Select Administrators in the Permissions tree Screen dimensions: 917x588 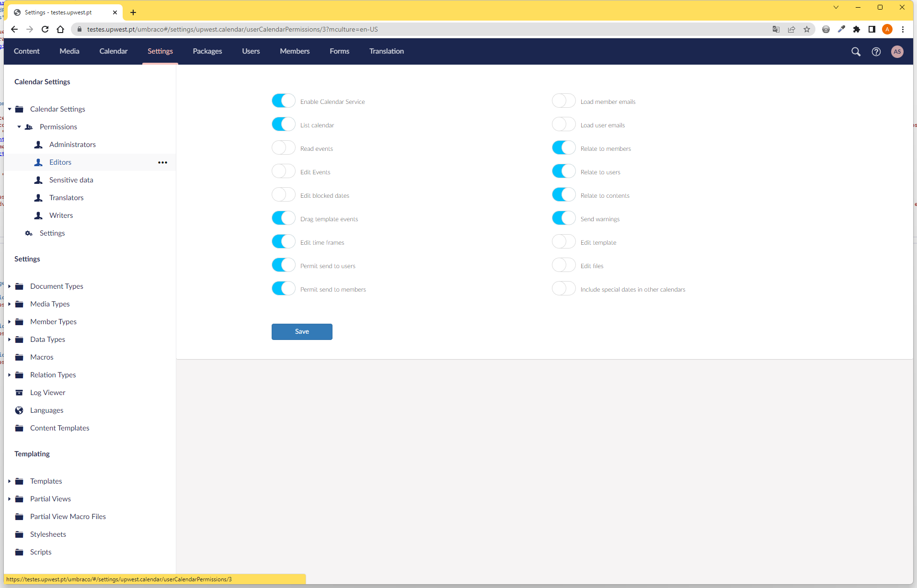tap(72, 145)
